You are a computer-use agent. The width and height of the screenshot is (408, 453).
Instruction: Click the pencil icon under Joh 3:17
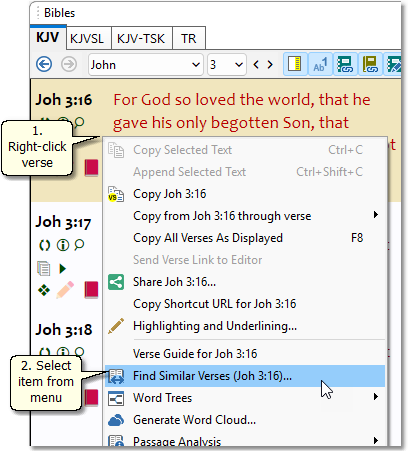coord(65,290)
